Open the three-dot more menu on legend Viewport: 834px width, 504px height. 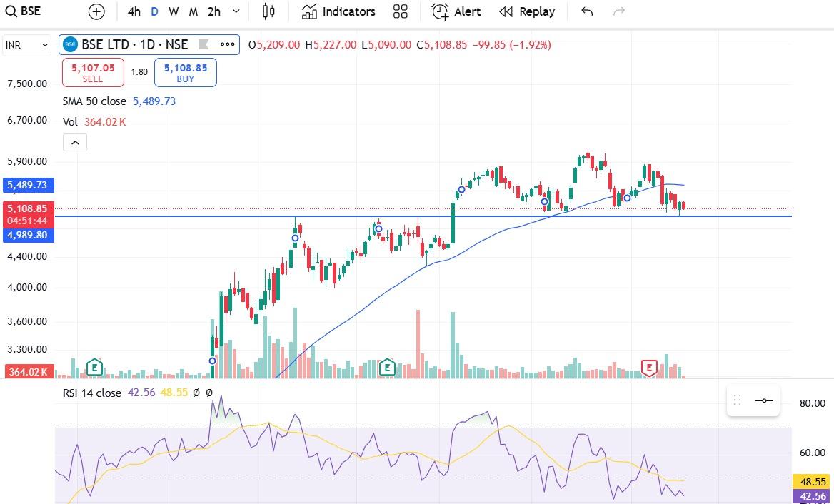coord(228,45)
